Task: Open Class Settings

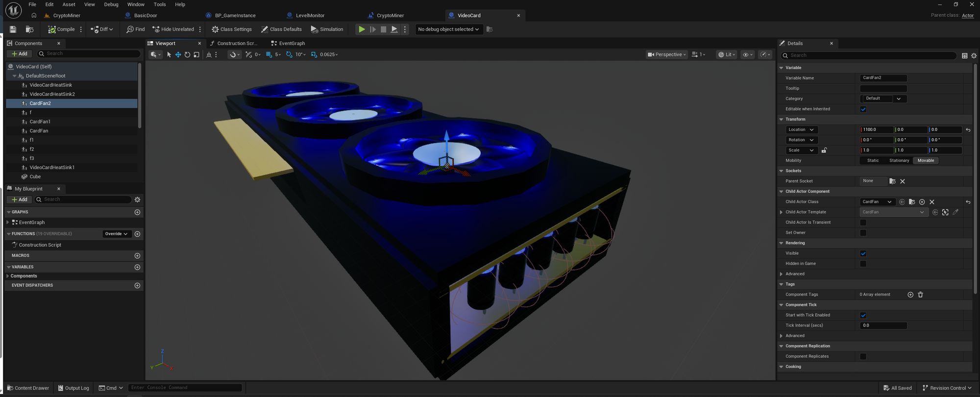Action: pos(232,29)
